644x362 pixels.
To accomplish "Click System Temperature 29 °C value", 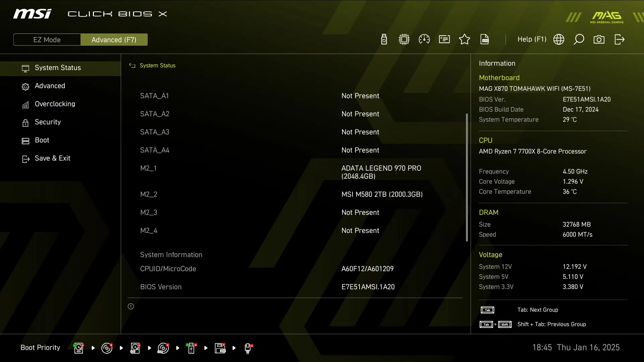I will click(570, 120).
